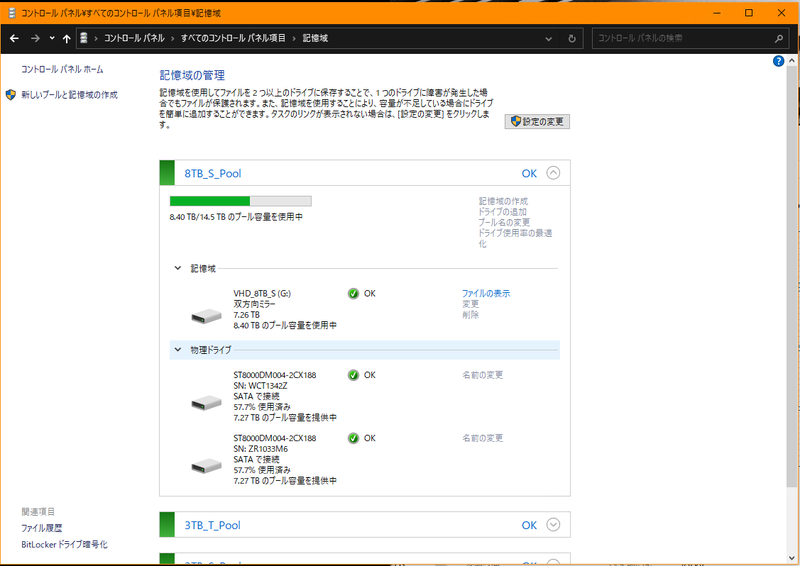Select すべてのコントロール パネル項目 in the breadcrumb
The image size is (800, 566).
[233, 38]
